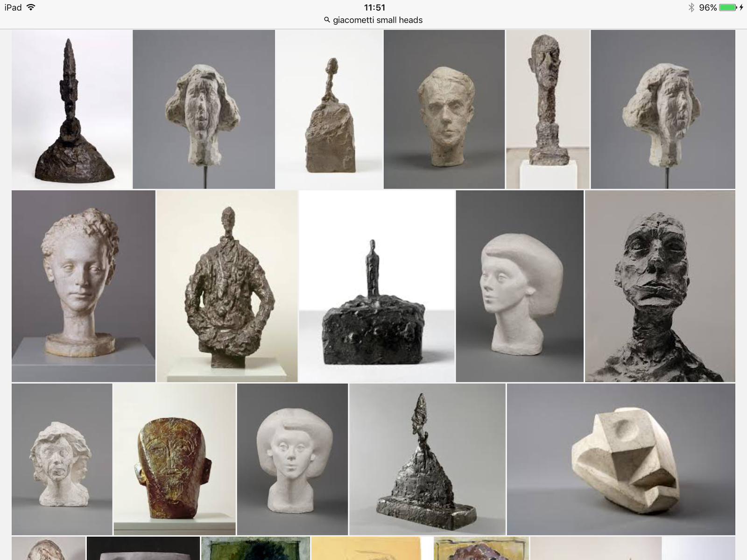Open the cubist geometric stone head image
The height and width of the screenshot is (560, 747).
(x=621, y=459)
